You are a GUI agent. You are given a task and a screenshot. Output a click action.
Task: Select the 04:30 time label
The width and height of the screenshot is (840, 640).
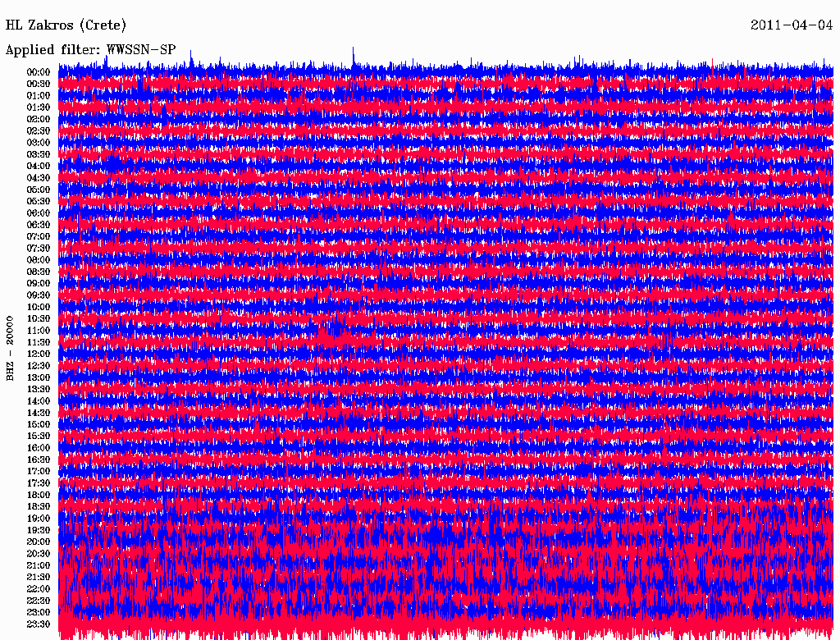(38, 178)
